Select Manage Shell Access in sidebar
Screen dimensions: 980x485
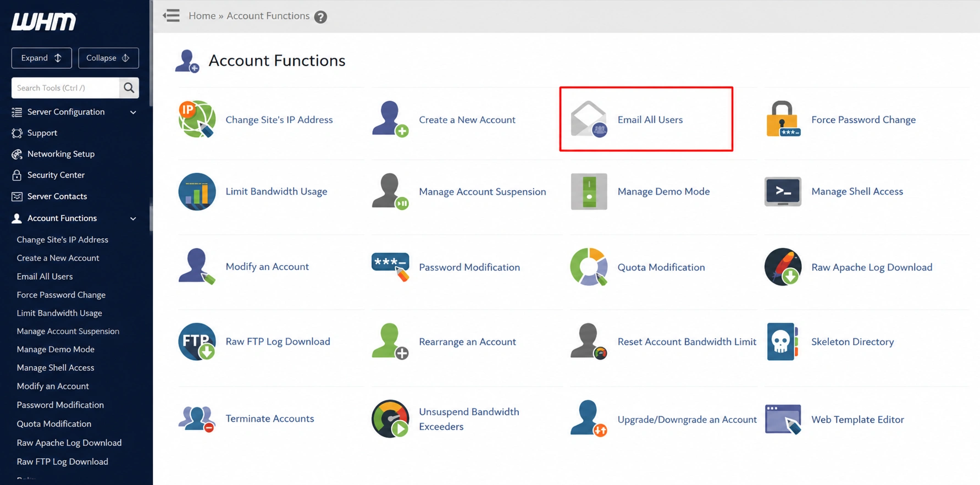tap(56, 367)
